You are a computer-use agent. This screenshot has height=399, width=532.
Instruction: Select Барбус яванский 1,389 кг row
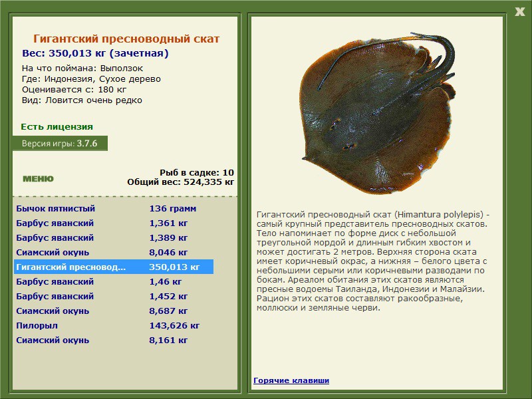114,238
